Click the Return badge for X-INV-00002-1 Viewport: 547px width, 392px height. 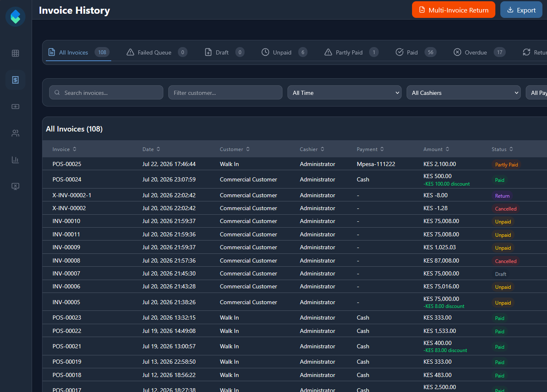tap(502, 196)
